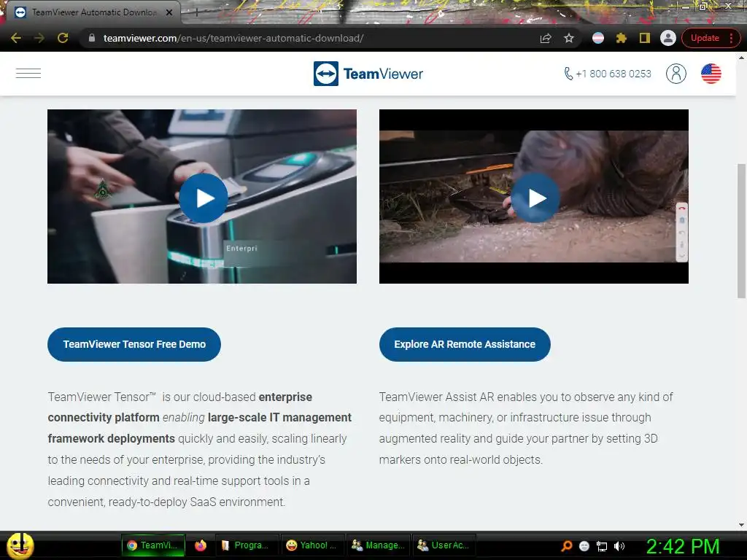Switch to Progra... taskbar window

click(246, 545)
